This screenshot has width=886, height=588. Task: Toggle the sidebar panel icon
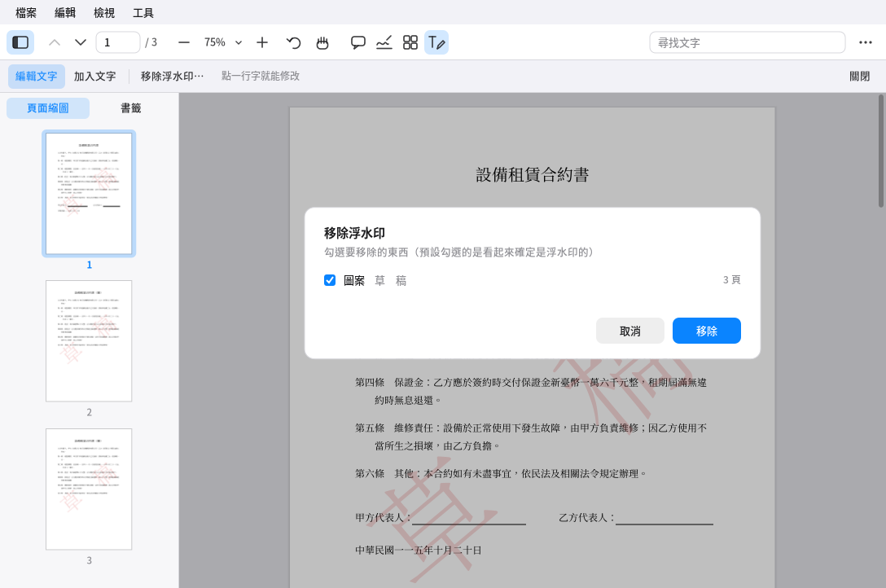tap(20, 42)
